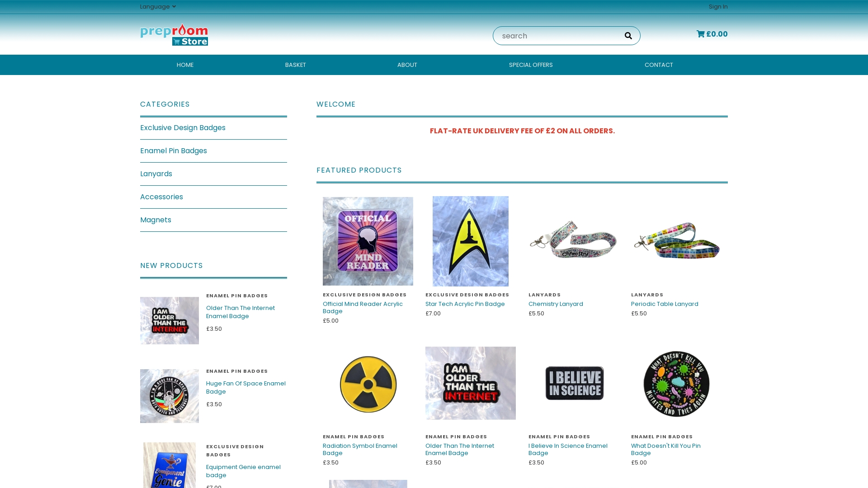
Task: Open the Periodic Table Lanyard product image
Action: coord(676,241)
